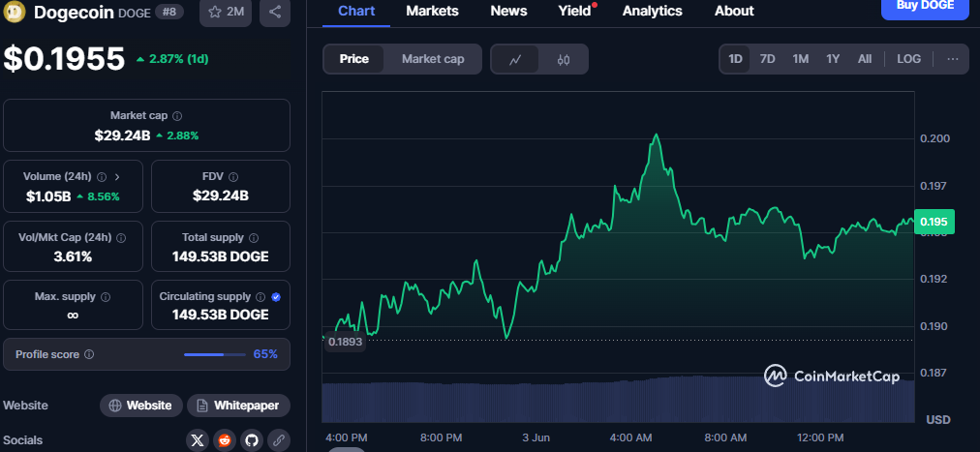Open the Chart tab

(x=356, y=12)
